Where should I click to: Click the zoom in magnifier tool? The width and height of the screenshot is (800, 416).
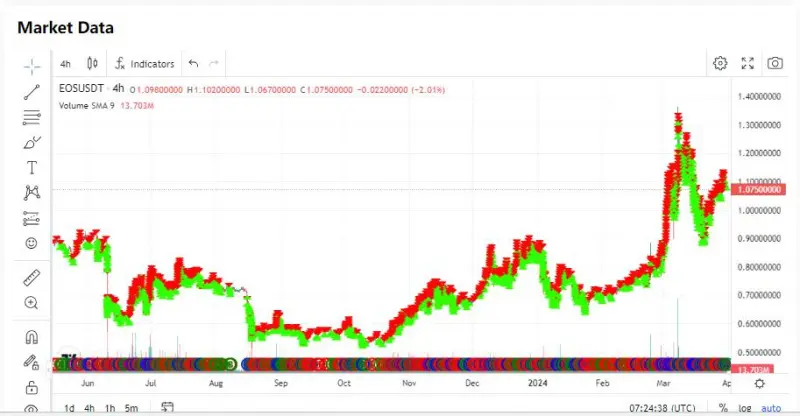pos(32,302)
